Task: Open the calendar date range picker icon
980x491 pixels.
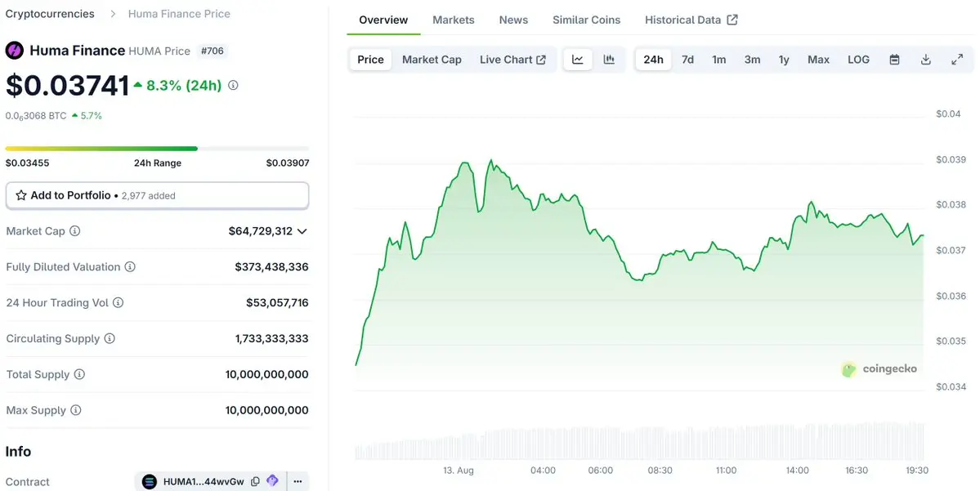Action: click(x=894, y=60)
